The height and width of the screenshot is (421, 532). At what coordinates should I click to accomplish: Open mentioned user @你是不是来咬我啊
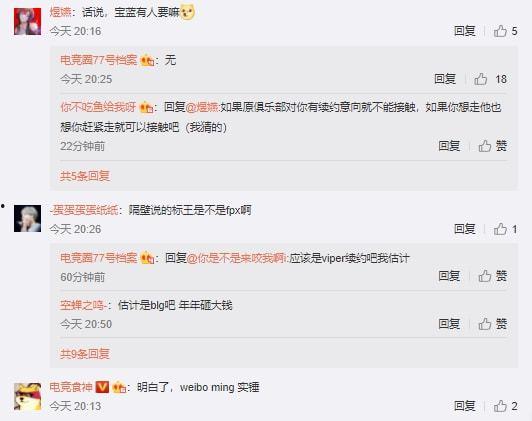[x=237, y=259]
